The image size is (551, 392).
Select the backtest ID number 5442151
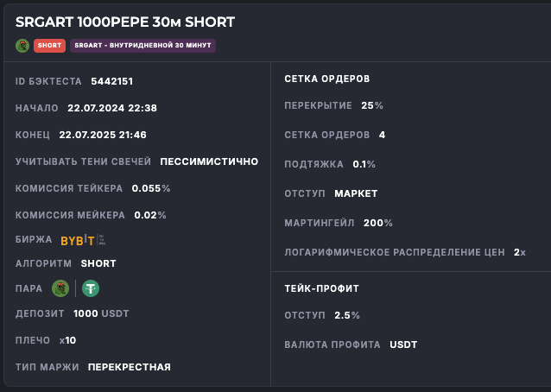[111, 82]
